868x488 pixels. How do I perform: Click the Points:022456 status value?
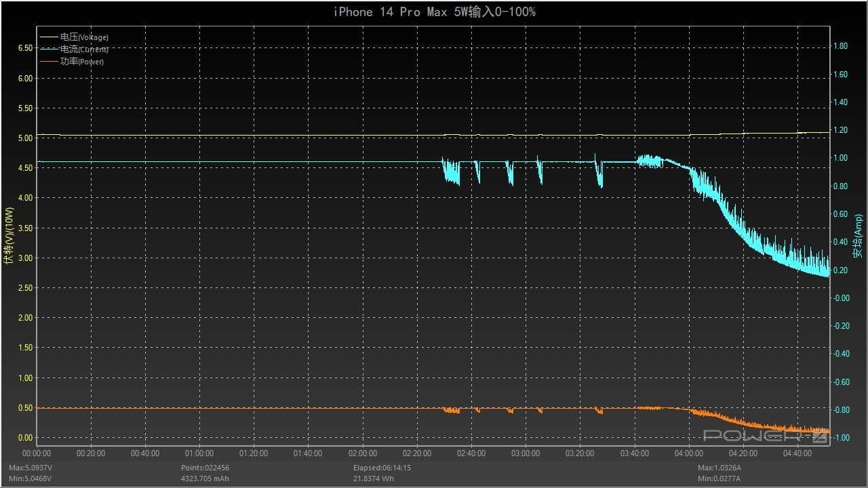205,468
